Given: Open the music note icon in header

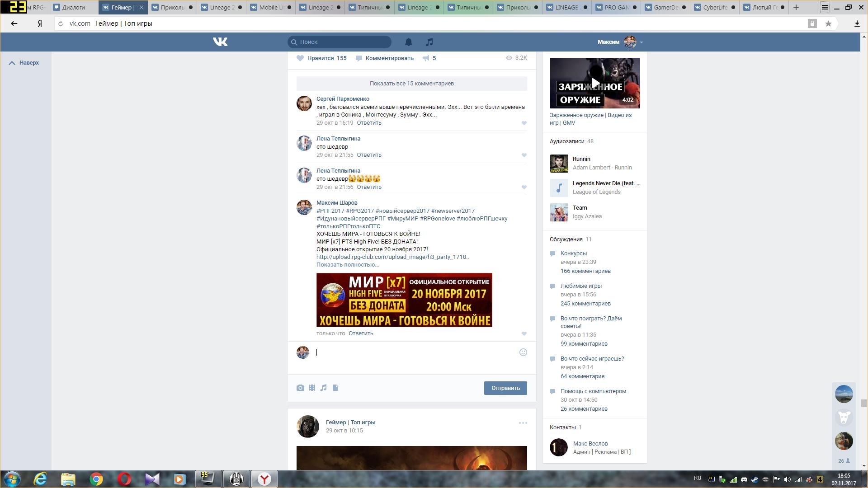Looking at the screenshot, I should (429, 42).
